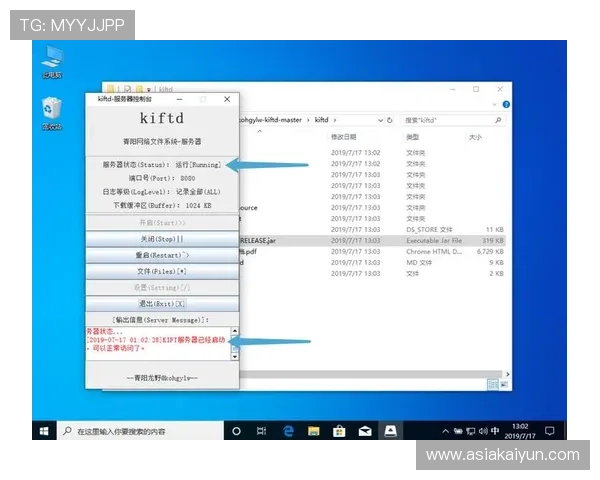Screen dimensions: 600x480
Task: Click the Cortana circle icon
Action: (x=237, y=431)
